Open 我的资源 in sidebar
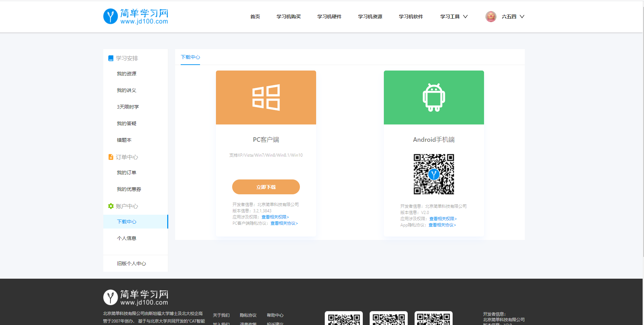The image size is (644, 325). coord(126,74)
